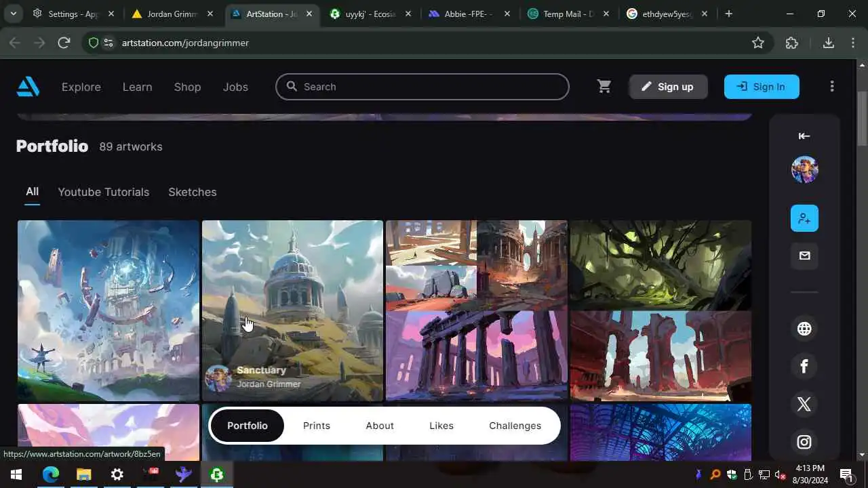This screenshot has height=488, width=868.
Task: Open the Chrome tab search dropdown
Action: tap(13, 14)
